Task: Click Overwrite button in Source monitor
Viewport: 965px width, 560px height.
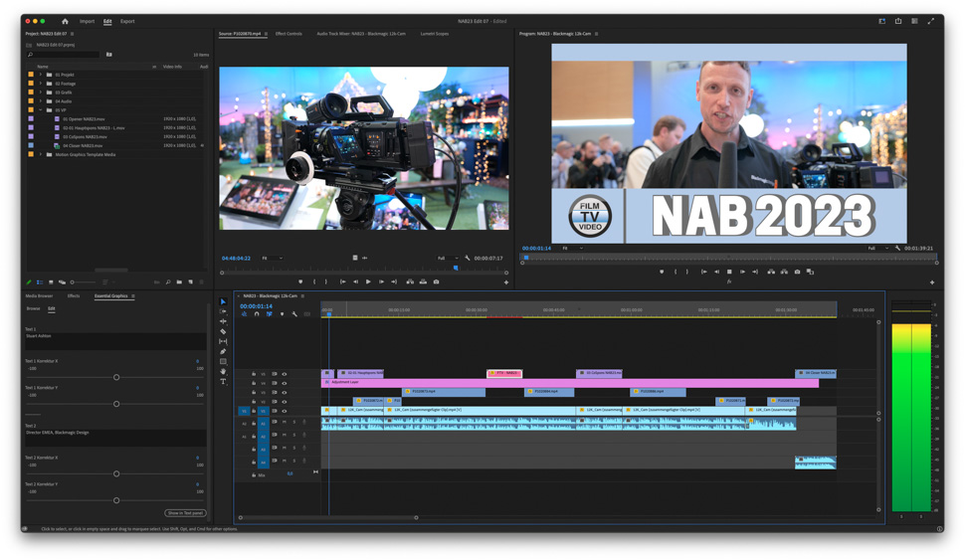Action: click(x=423, y=281)
